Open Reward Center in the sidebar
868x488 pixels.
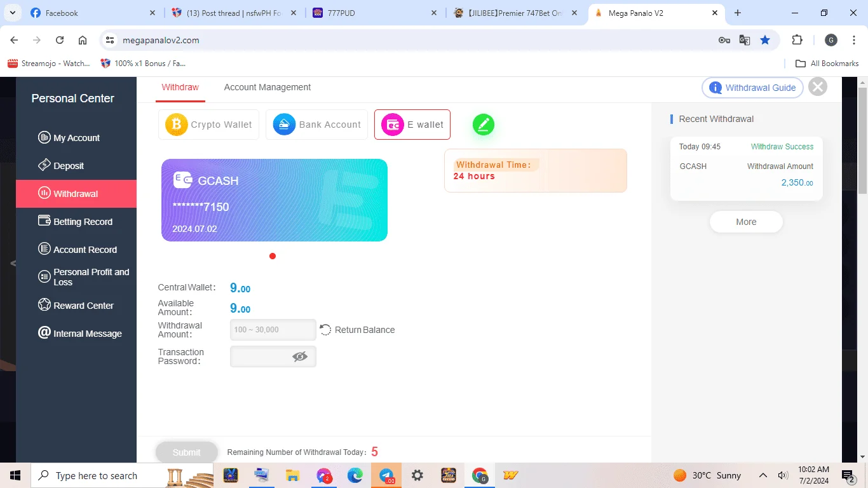coord(76,306)
